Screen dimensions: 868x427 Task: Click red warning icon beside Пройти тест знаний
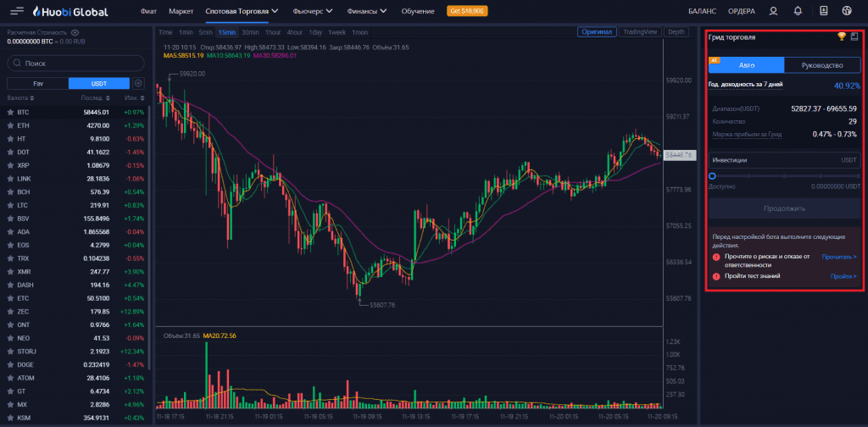click(x=715, y=276)
